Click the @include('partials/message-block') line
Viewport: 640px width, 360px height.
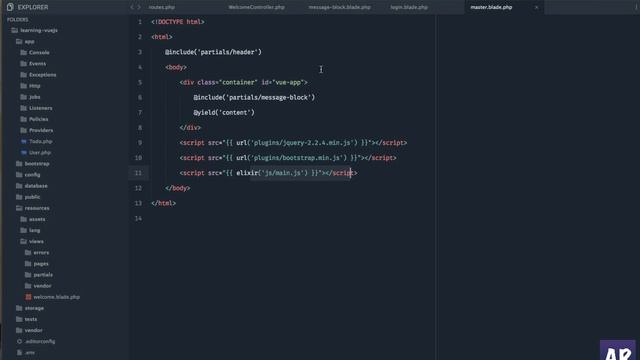click(254, 97)
